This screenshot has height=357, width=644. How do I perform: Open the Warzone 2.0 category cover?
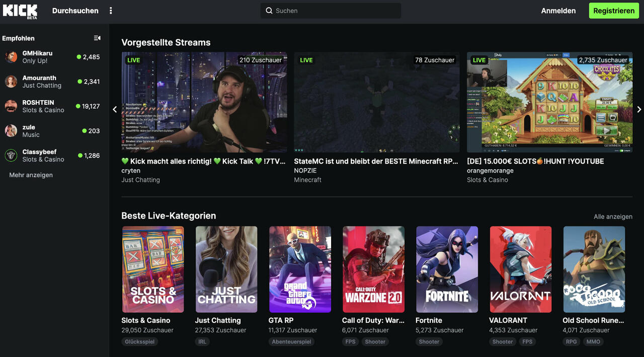373,269
